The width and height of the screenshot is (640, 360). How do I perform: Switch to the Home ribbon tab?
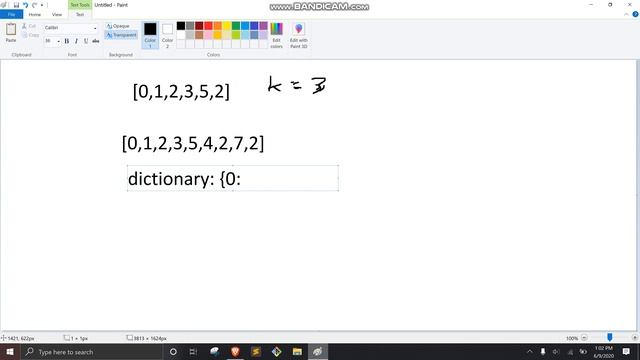click(x=35, y=14)
